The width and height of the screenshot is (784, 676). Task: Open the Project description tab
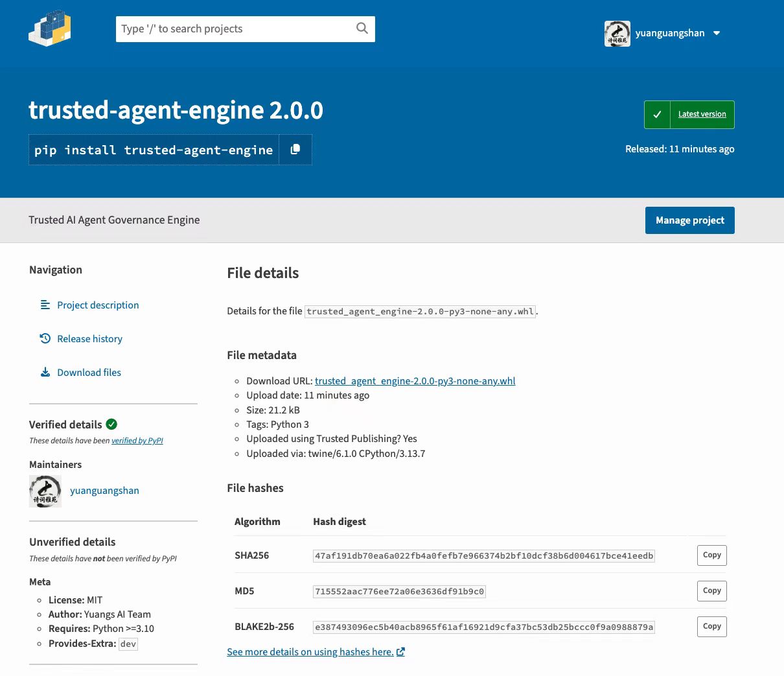[x=98, y=305]
